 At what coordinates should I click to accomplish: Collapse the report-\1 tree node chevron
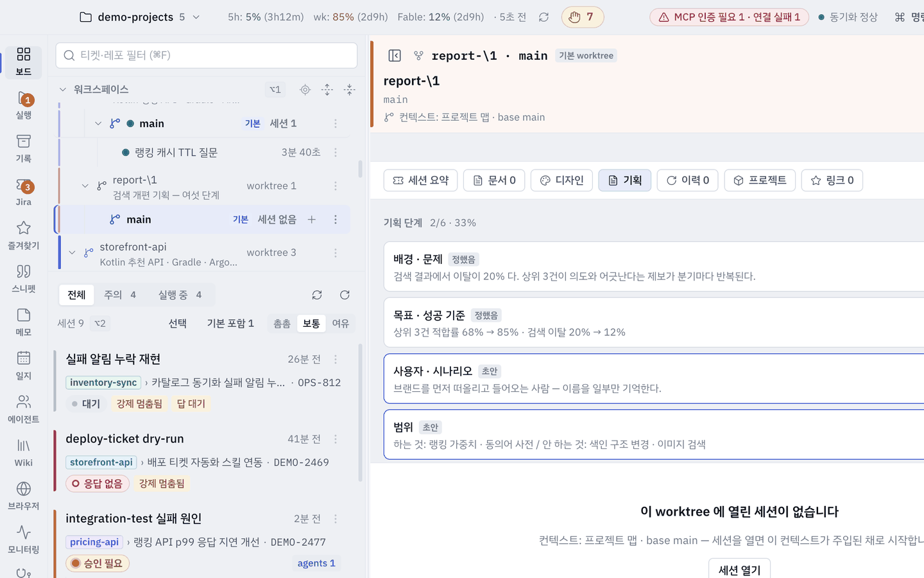[x=85, y=186]
